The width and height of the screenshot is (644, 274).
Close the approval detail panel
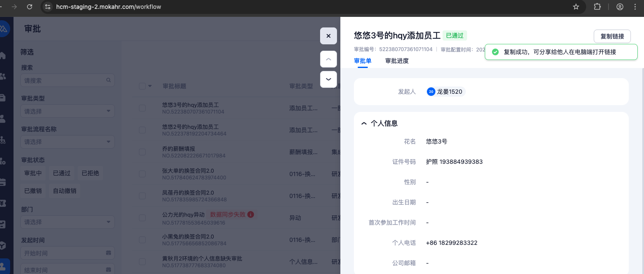tap(328, 36)
